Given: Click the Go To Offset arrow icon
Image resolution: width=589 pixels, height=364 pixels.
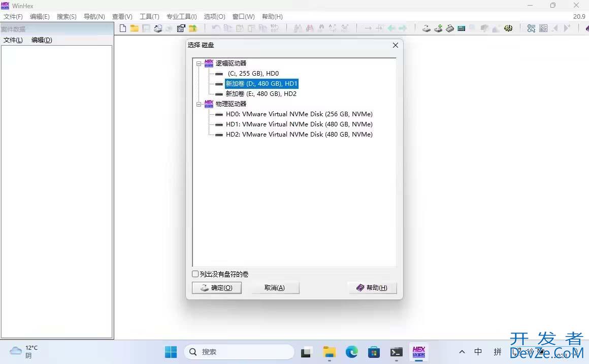Looking at the screenshot, I should click(368, 28).
